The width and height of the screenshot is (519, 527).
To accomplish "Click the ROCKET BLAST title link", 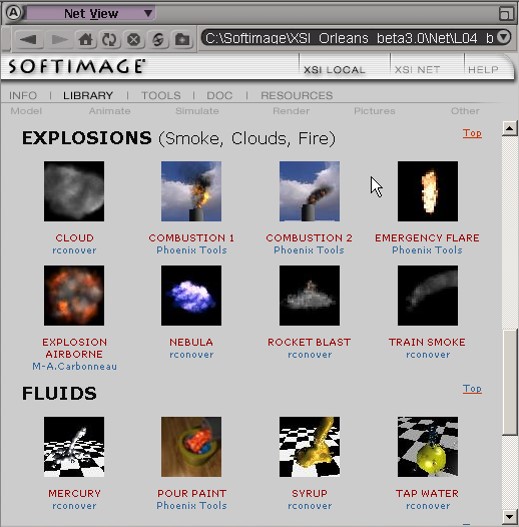I will click(309, 342).
